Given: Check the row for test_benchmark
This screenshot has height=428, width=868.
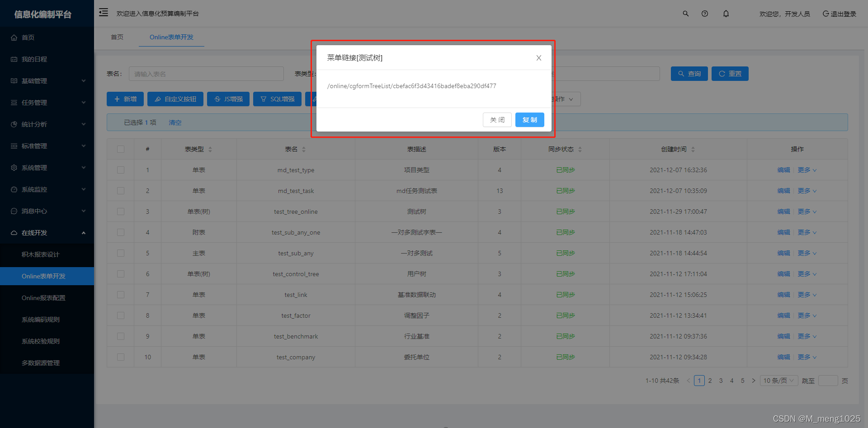Looking at the screenshot, I should click(x=121, y=336).
